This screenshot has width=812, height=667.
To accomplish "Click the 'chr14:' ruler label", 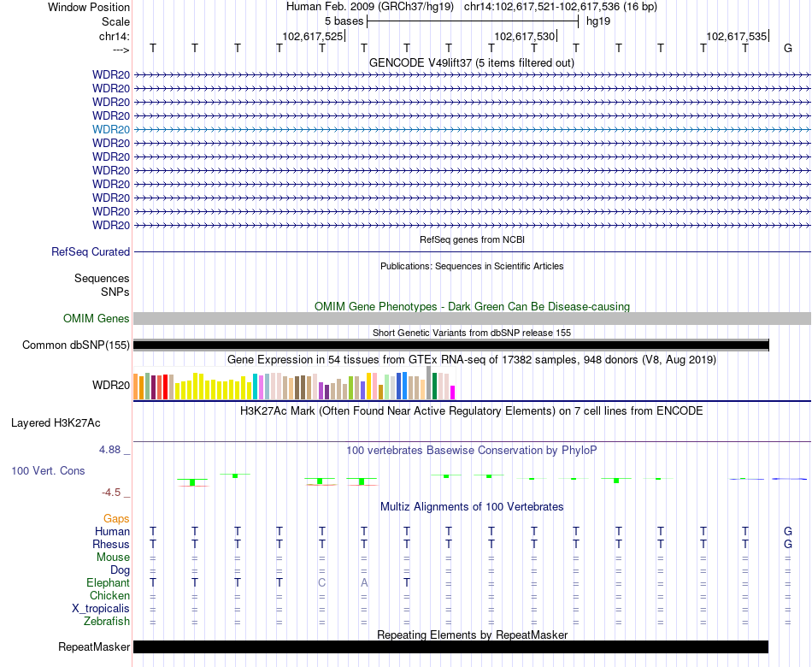I will (x=114, y=36).
